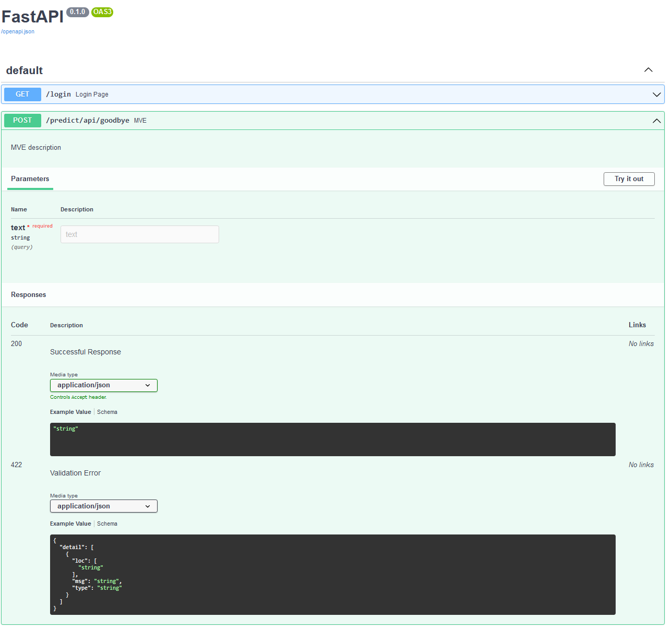
Task: Click 'No links' for the 200 response
Action: (x=641, y=344)
